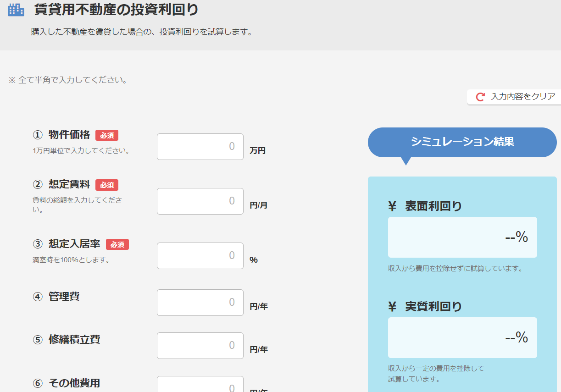561x392 pixels.
Task: Click the 管理費 input field
Action: tap(200, 303)
